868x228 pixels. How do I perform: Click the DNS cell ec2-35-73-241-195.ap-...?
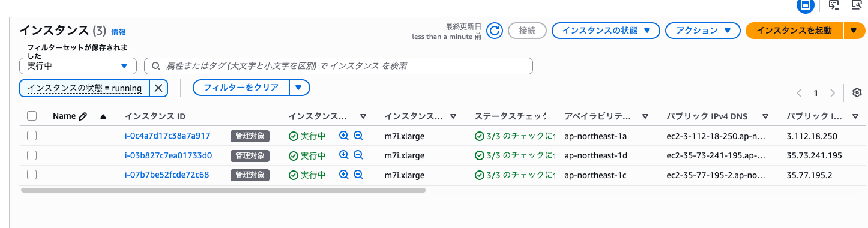coord(716,155)
